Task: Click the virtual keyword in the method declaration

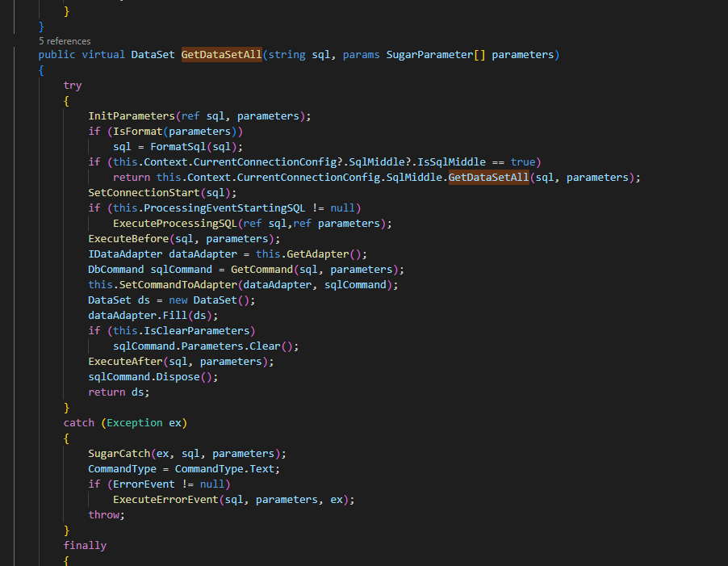Action: (x=100, y=54)
